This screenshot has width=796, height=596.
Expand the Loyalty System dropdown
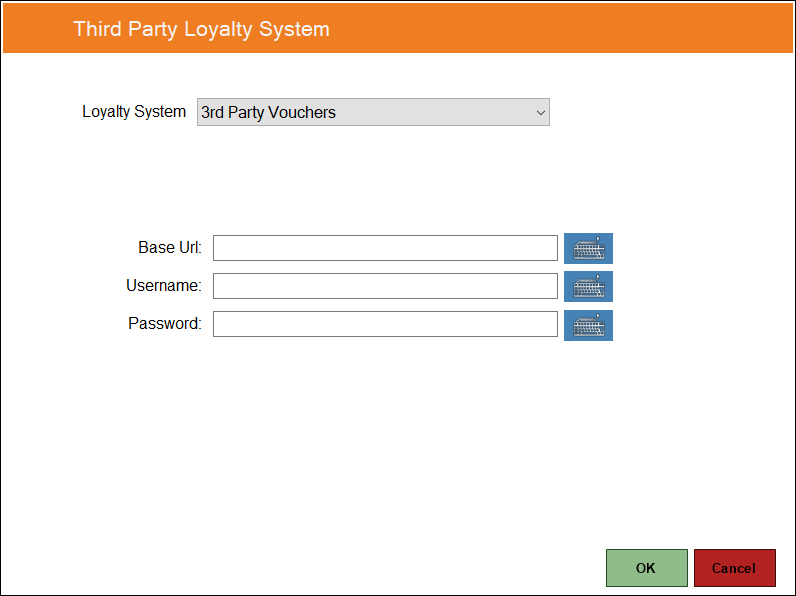coord(373,112)
